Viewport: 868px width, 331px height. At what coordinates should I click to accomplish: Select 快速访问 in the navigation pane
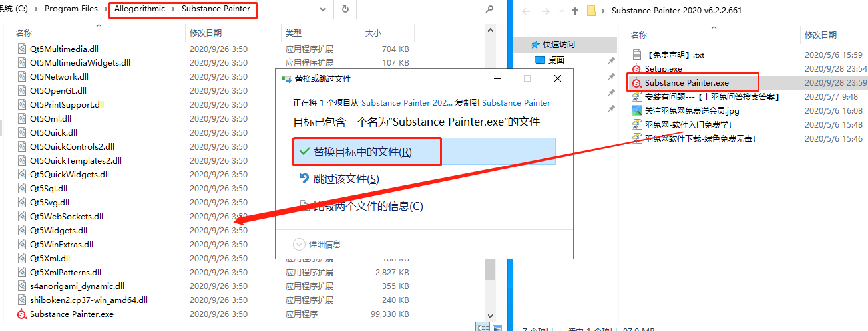pyautogui.click(x=558, y=45)
